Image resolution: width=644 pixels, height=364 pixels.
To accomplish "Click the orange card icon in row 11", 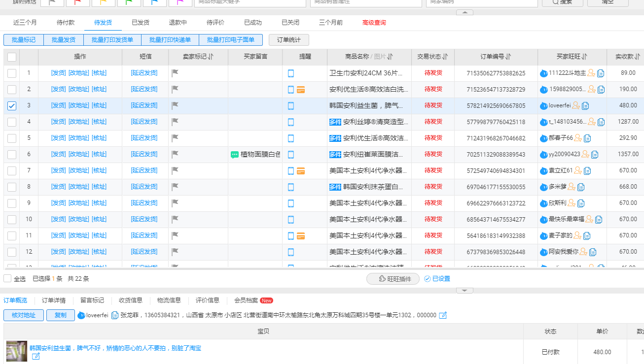I will (x=301, y=236).
